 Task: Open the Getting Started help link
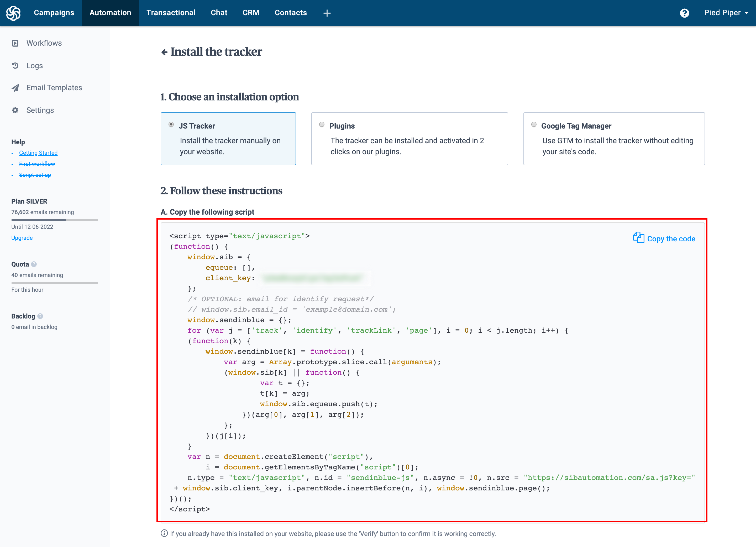click(x=38, y=153)
